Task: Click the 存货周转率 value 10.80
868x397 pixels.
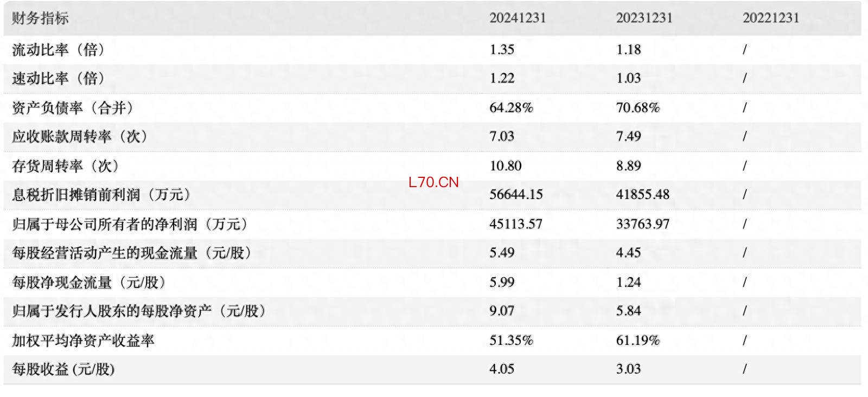Action: tap(505, 166)
